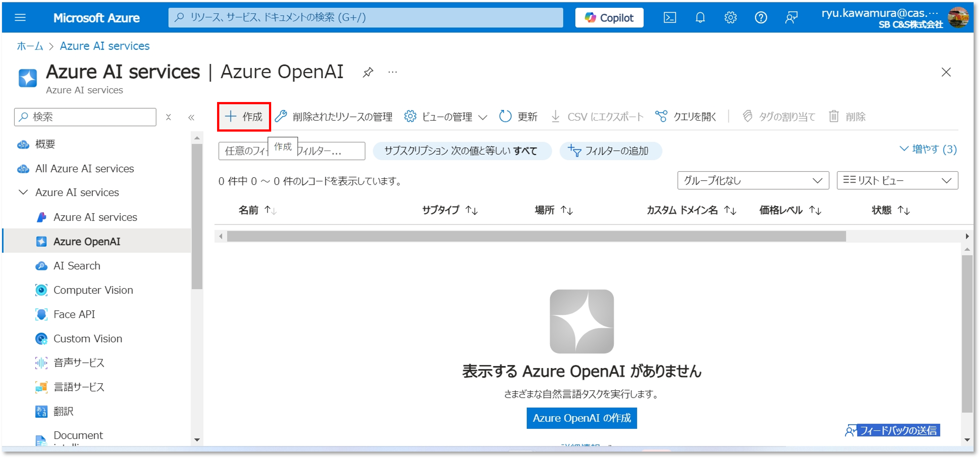Viewport: 980px width, 458px height.
Task: Close the Azure OpenAI blade
Action: pos(946,72)
